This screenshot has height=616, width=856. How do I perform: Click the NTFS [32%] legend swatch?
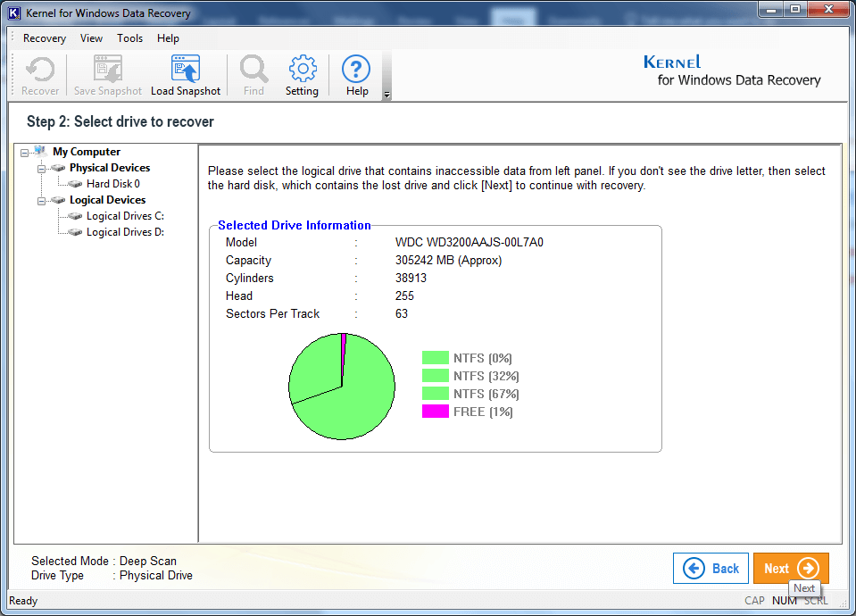click(x=436, y=376)
